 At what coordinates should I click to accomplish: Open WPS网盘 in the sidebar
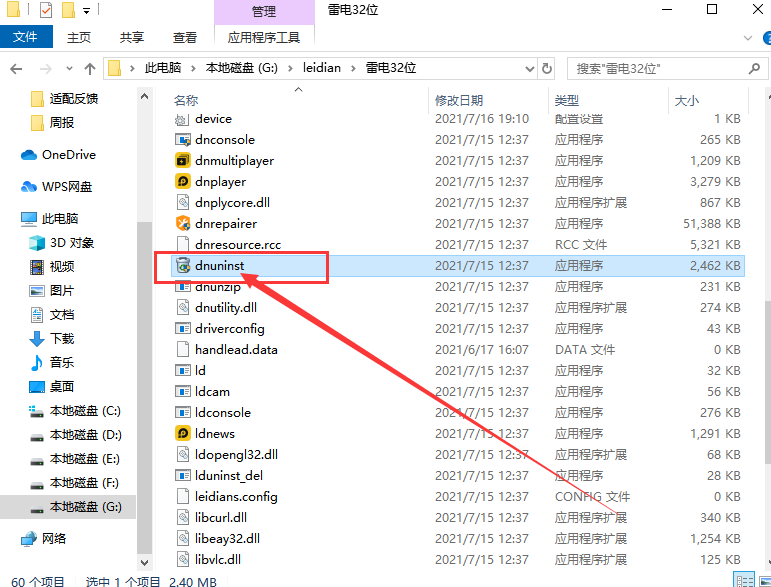[x=66, y=187]
